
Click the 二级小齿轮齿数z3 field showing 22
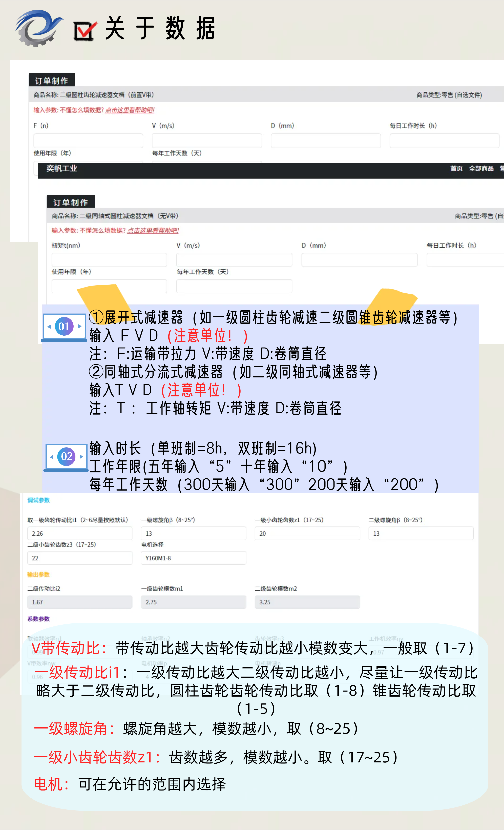79,558
